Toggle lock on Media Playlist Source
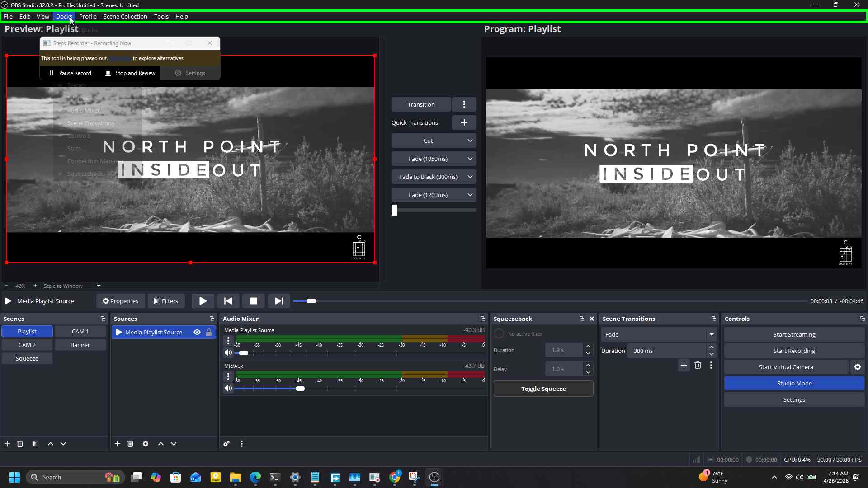The height and width of the screenshot is (488, 868). coord(209,332)
